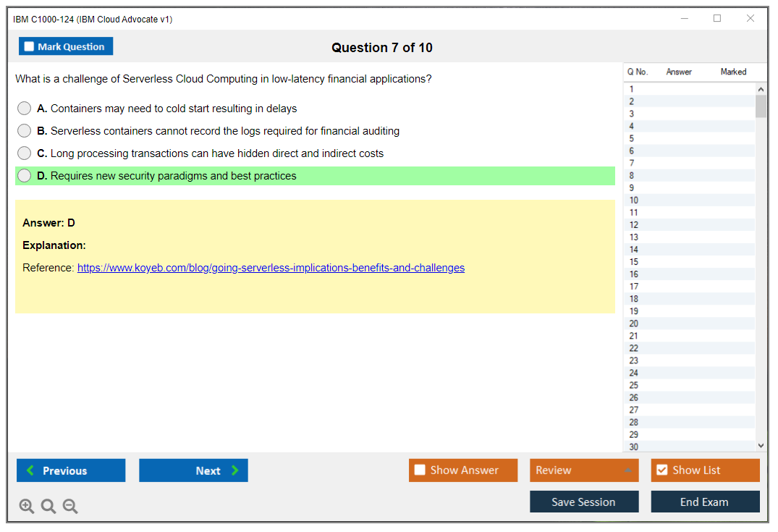This screenshot has width=778, height=532.
Task: Pick option D about security paradigms
Action: pyautogui.click(x=25, y=176)
